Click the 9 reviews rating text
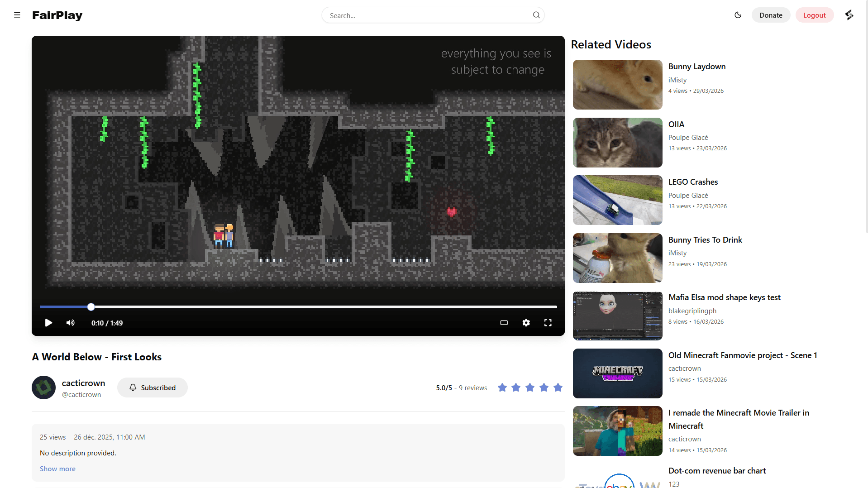The height and width of the screenshot is (488, 868). coord(472,388)
